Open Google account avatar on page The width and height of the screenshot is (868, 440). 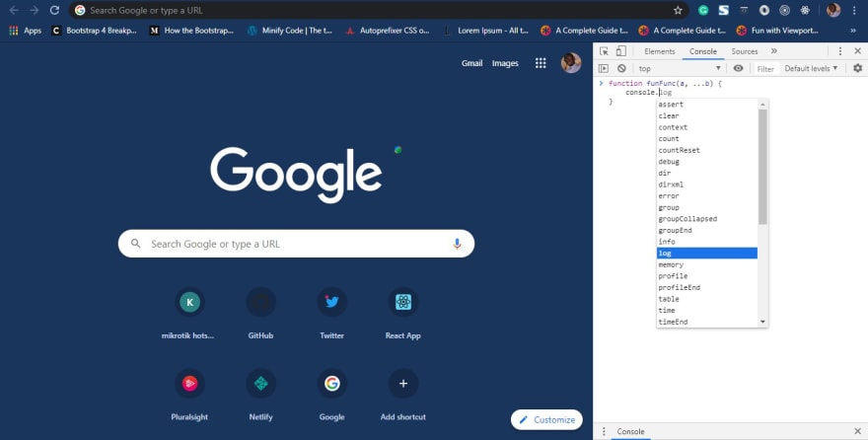[571, 63]
